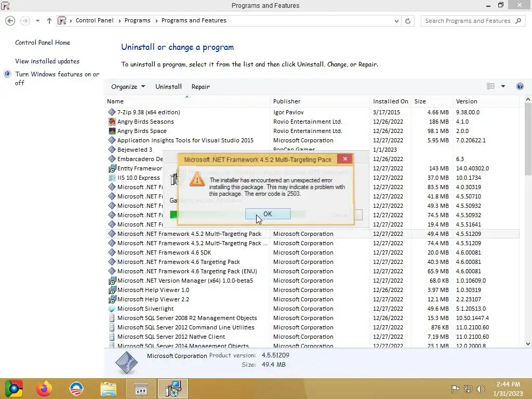Click the search magnifier icon
This screenshot has width=532, height=399.
click(518, 21)
